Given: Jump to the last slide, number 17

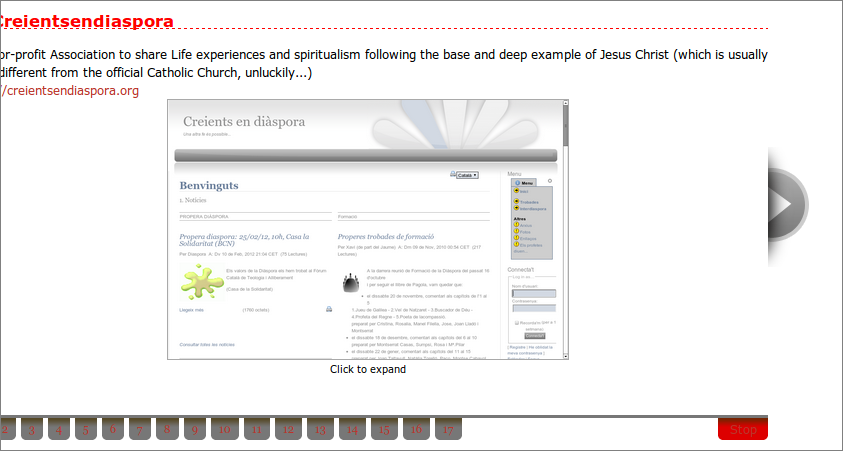Looking at the screenshot, I should coord(447,430).
